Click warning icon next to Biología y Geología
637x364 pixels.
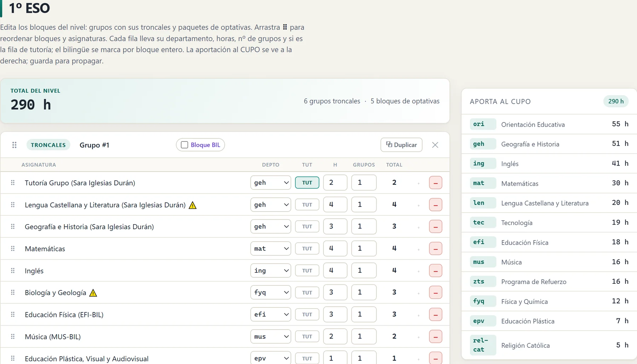click(x=93, y=293)
